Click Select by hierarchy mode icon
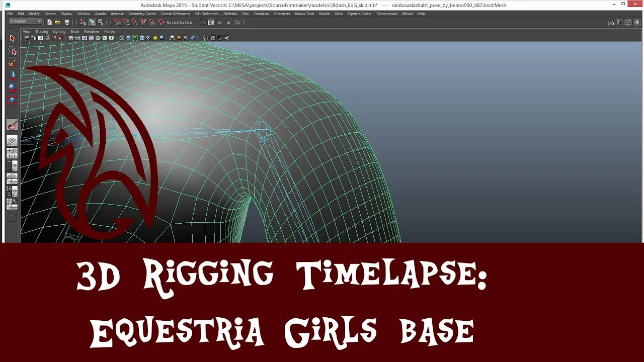This screenshot has width=644, height=362. pyautogui.click(x=83, y=22)
